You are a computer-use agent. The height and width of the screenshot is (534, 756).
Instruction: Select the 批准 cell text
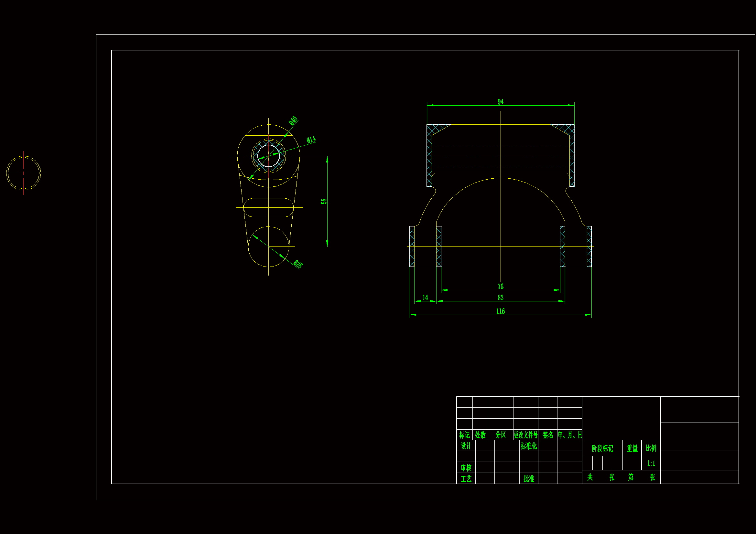[x=528, y=478]
